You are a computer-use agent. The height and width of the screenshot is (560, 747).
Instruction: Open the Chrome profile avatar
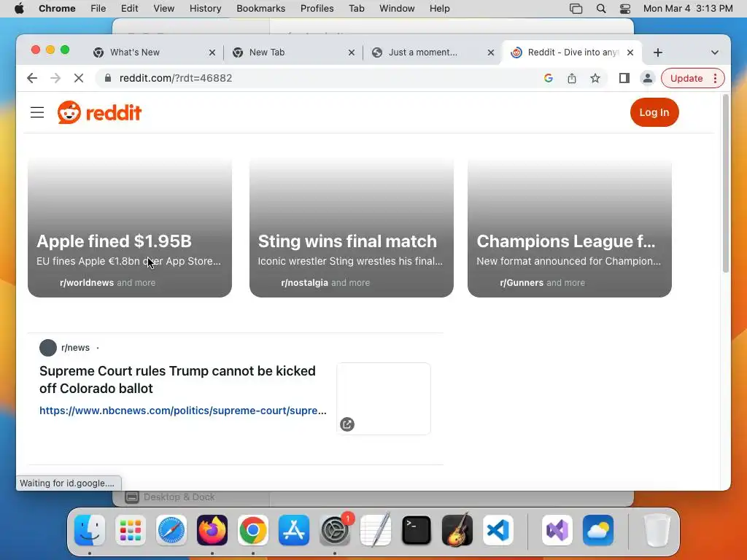(x=648, y=78)
